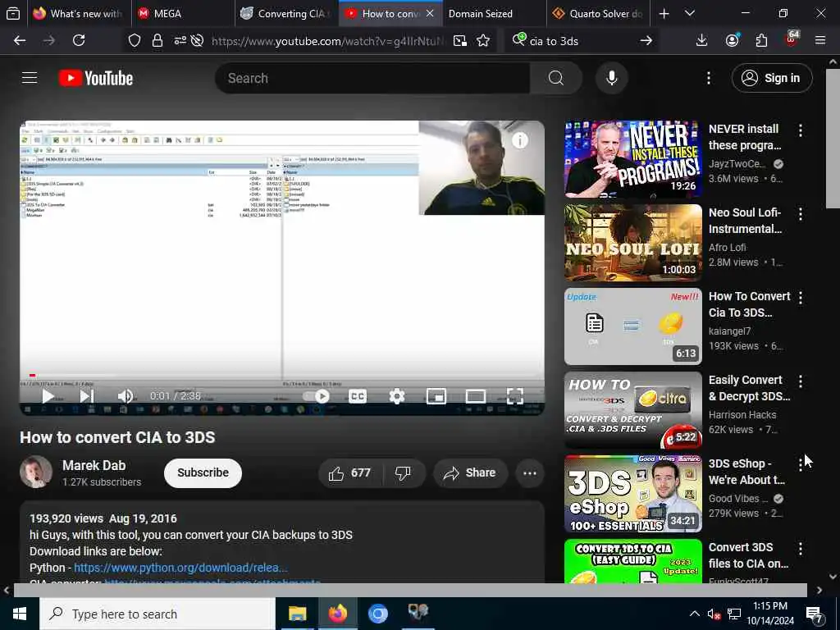Go to the YouTube home logo

[96, 78]
